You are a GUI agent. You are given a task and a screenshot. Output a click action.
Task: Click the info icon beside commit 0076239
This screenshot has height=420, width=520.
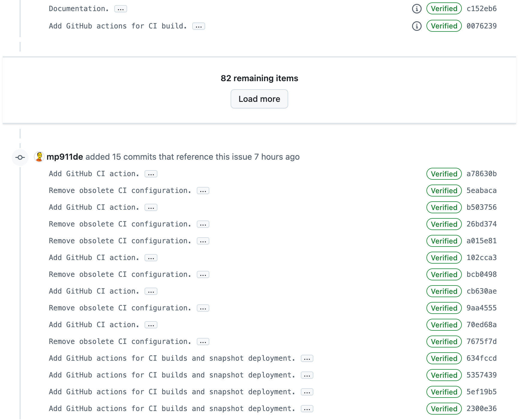(417, 26)
